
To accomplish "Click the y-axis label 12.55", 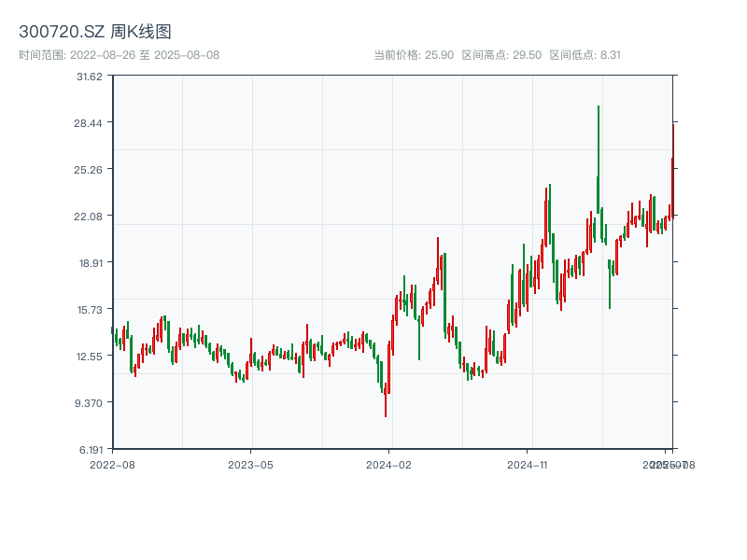I will [90, 357].
